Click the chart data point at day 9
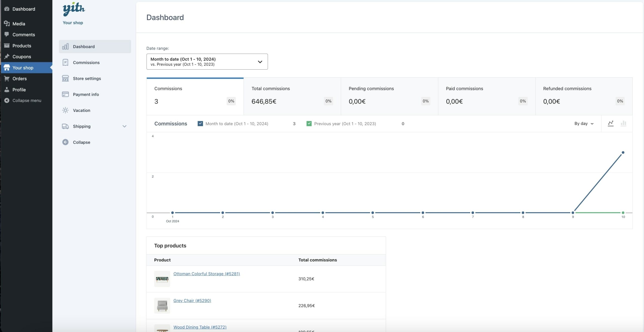 pos(573,213)
